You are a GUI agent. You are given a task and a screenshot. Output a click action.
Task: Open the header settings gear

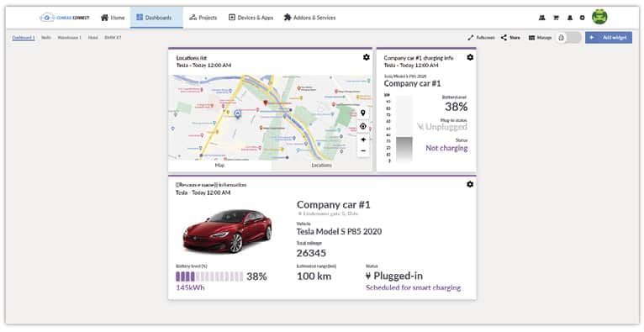tap(583, 18)
